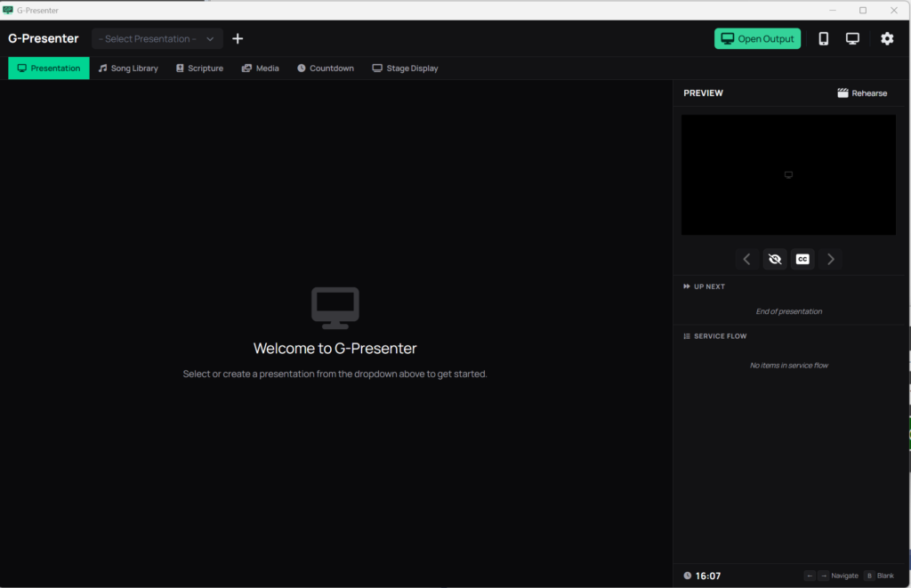The height and width of the screenshot is (588, 911).
Task: Click the 16:07 clock readout
Action: click(x=702, y=576)
